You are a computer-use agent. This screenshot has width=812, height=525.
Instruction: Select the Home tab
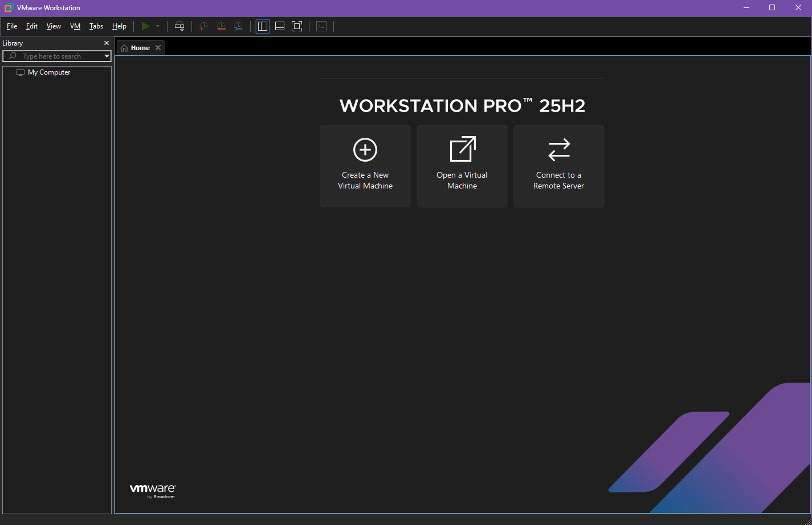(x=136, y=48)
